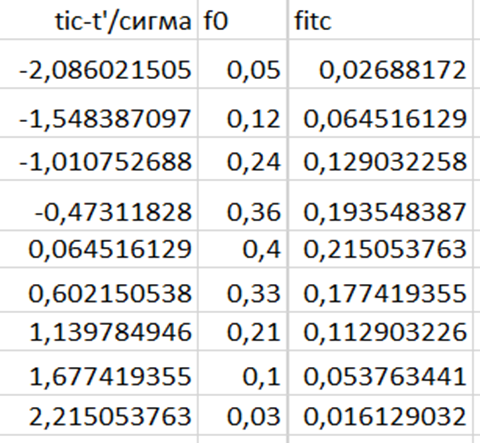Image resolution: width=480 pixels, height=443 pixels.
Task: Click the fitc cell 0,129032258
Action: pyautogui.click(x=380, y=159)
